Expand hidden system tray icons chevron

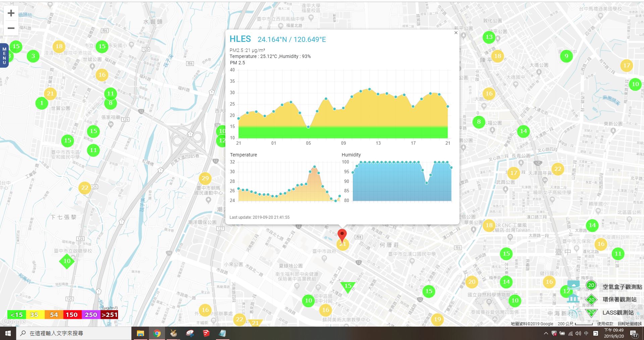pos(546,333)
